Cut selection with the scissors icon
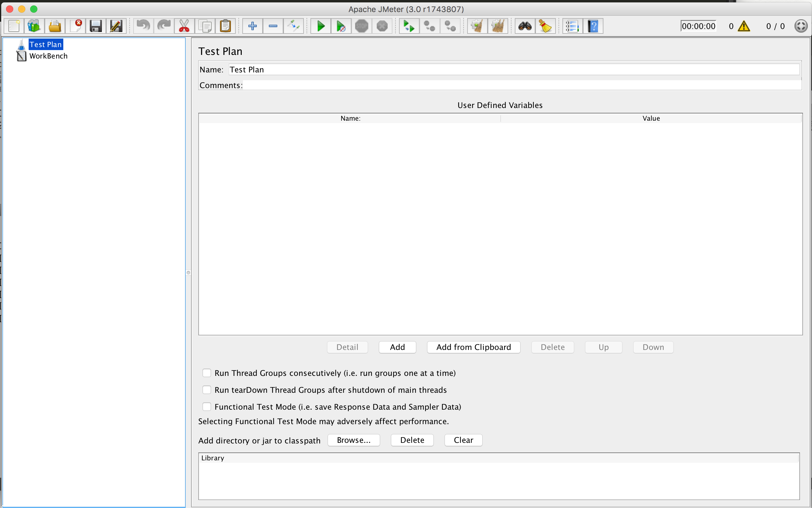 coord(184,26)
